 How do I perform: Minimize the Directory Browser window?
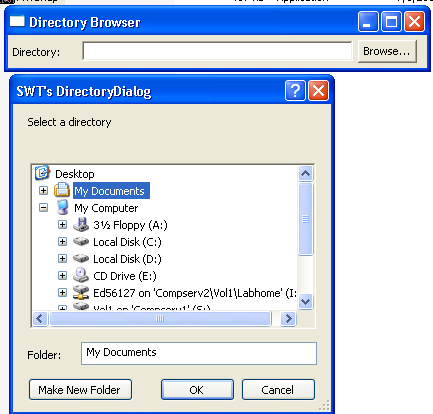pyautogui.click(x=368, y=22)
